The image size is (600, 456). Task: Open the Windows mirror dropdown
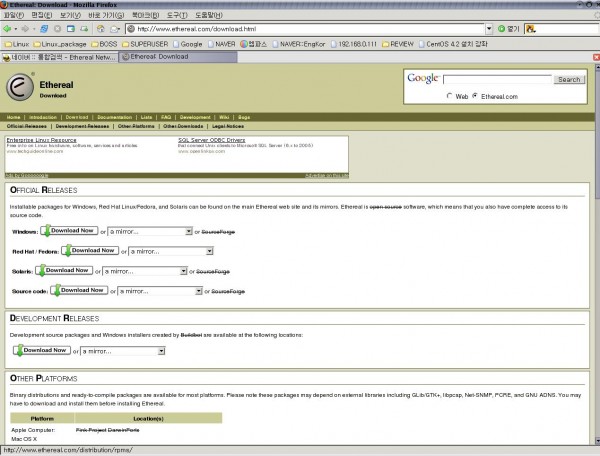[x=150, y=231]
